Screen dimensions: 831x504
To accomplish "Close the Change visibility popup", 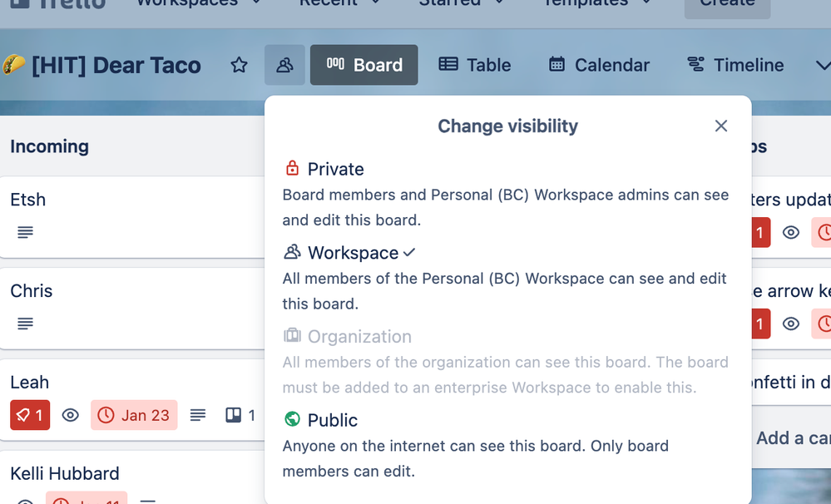I will click(720, 126).
